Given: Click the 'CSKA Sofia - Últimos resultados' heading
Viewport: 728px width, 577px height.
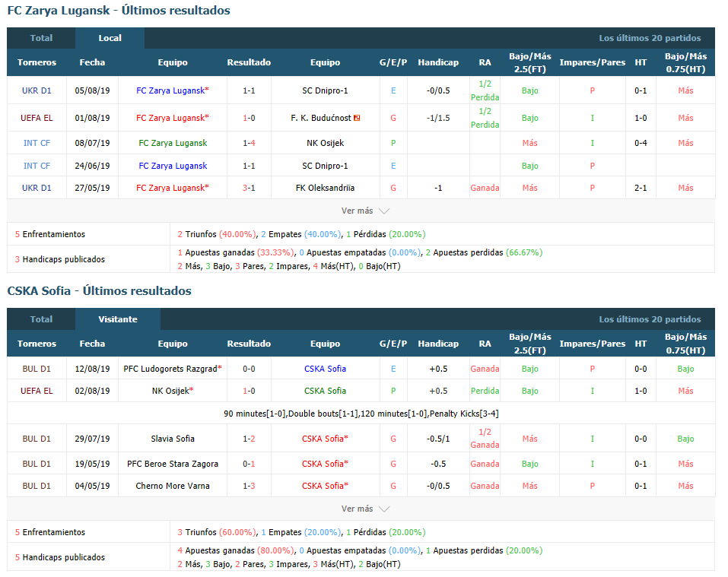Looking at the screenshot, I should coord(100,291).
